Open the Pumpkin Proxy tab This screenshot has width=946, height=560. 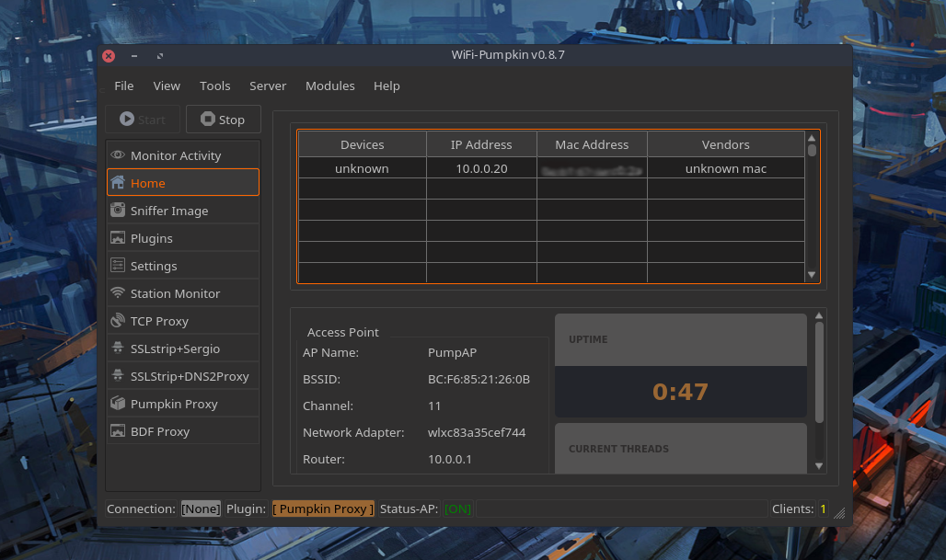coord(183,404)
